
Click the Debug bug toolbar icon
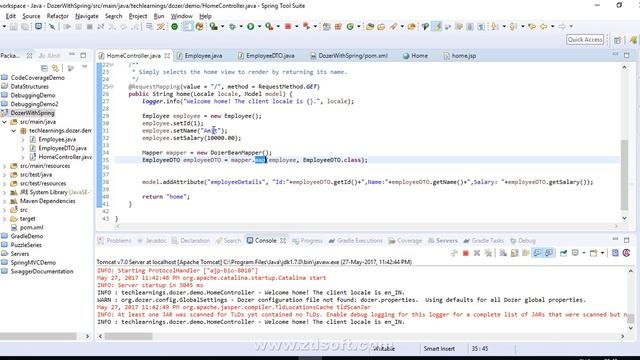pos(232,27)
